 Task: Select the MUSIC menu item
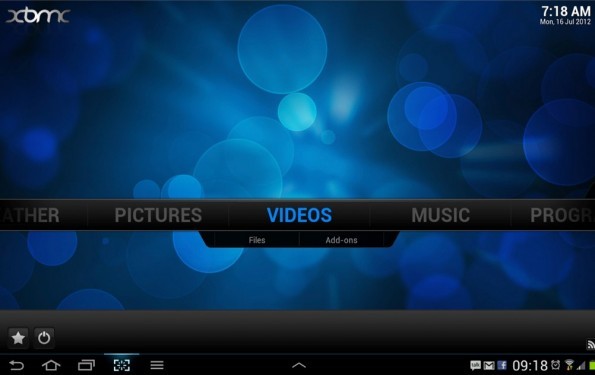[441, 215]
